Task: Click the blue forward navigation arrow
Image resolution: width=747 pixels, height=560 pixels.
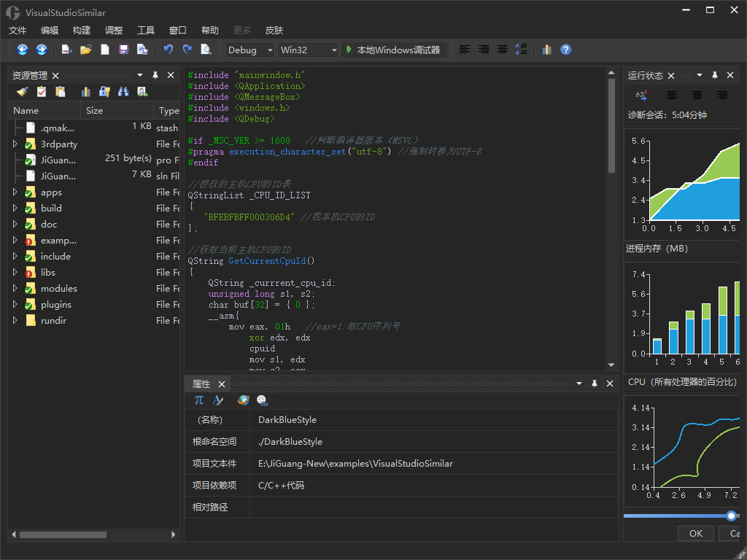Action: [42, 50]
